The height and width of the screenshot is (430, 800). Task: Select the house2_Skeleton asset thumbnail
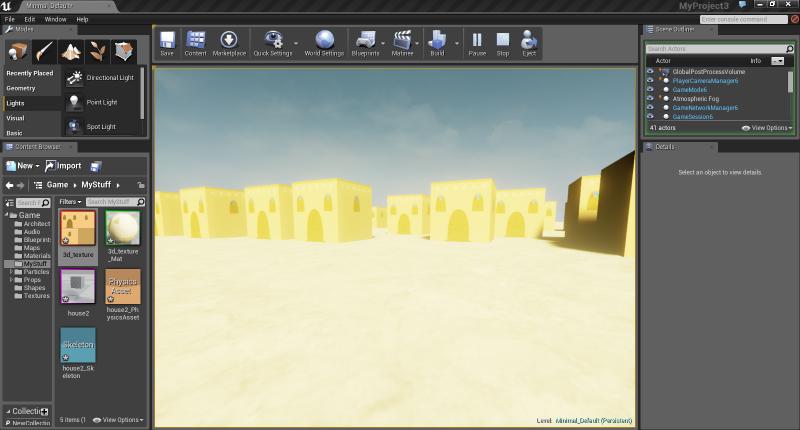[x=78, y=344]
